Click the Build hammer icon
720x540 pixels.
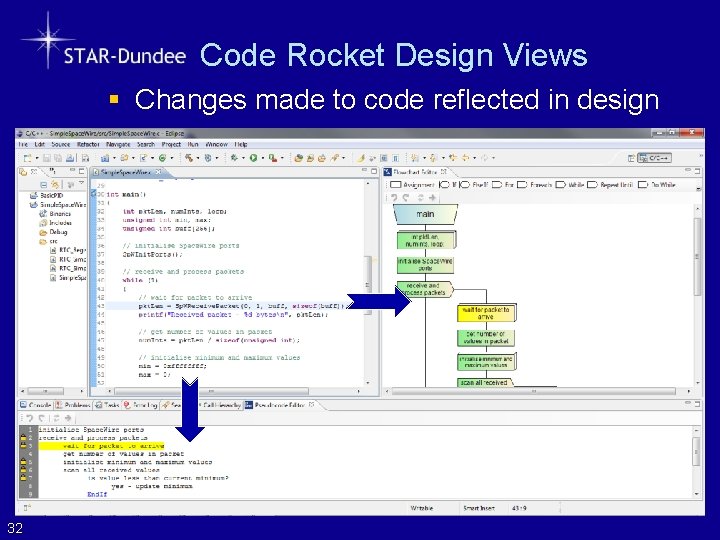pos(189,158)
